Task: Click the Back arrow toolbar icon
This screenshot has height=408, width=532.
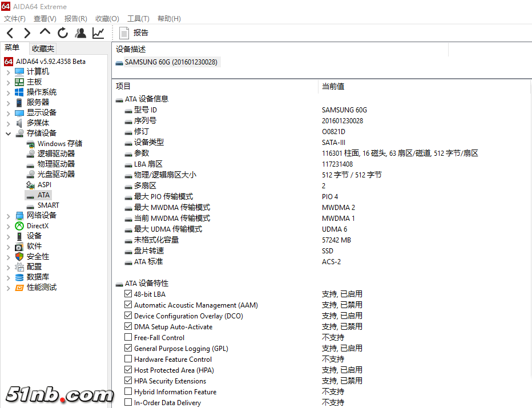Action: tap(10, 33)
